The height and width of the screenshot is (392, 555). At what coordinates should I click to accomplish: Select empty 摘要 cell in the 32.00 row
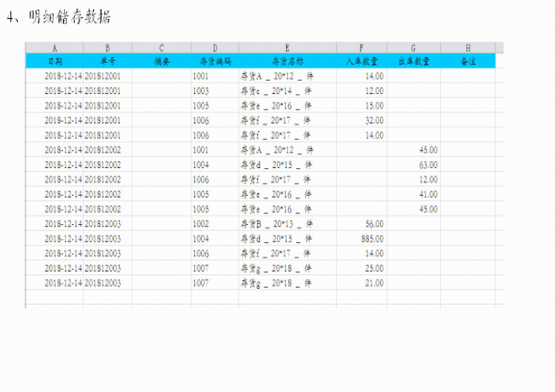pyautogui.click(x=162, y=120)
